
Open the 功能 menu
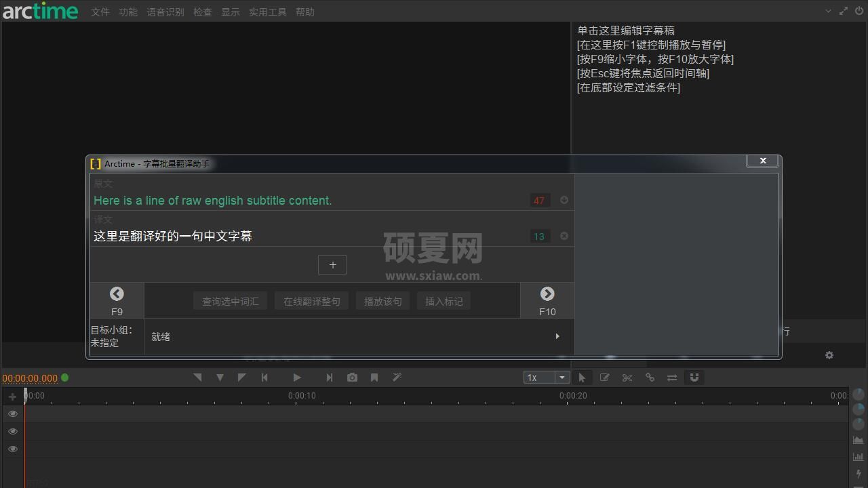click(128, 12)
